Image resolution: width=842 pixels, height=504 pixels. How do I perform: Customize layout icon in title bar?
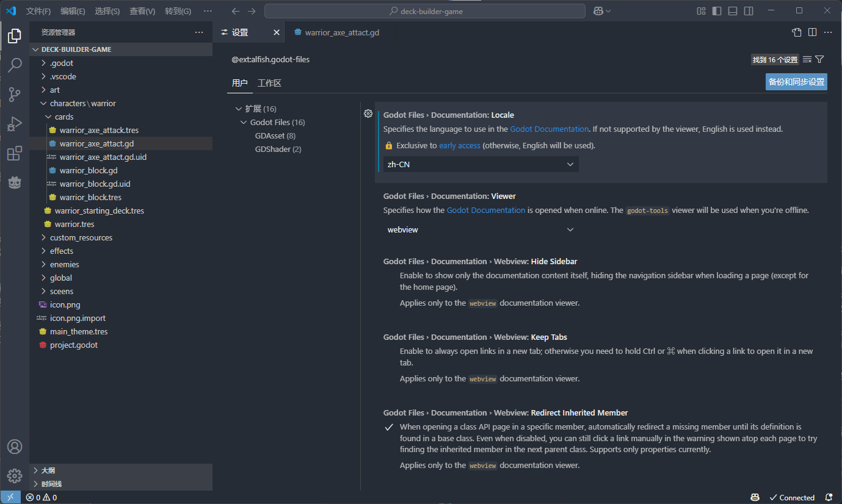[701, 11]
